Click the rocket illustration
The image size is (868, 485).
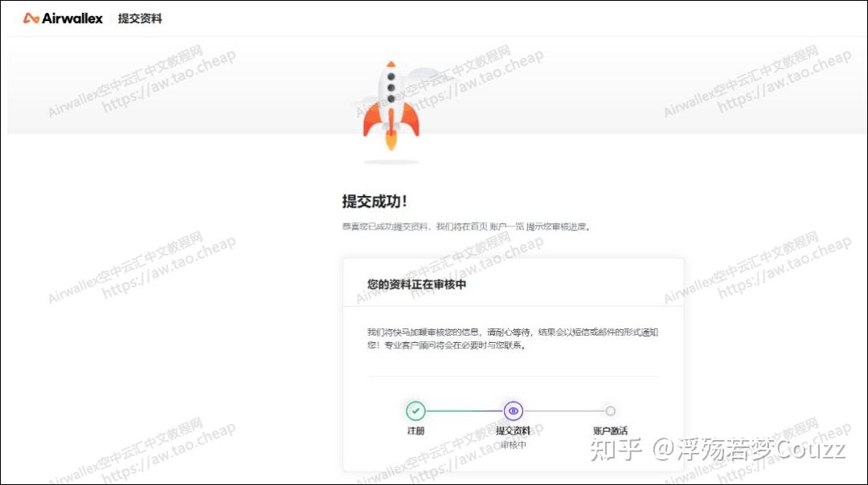point(391,96)
